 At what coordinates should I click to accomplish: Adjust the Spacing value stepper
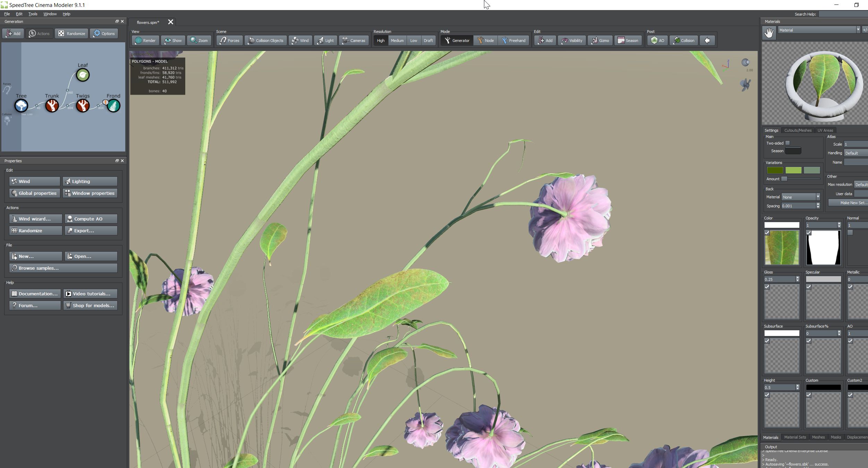818,206
